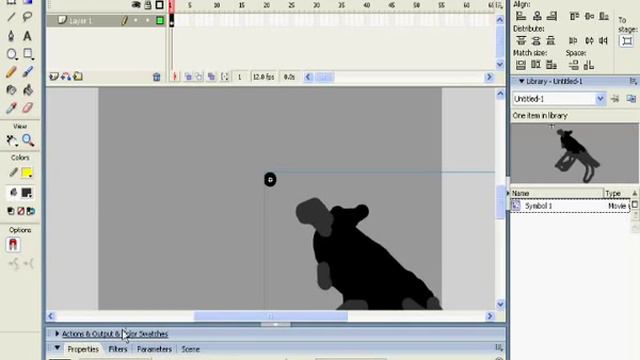Click Match width icon
The width and height of the screenshot is (640, 360).
coord(521,64)
